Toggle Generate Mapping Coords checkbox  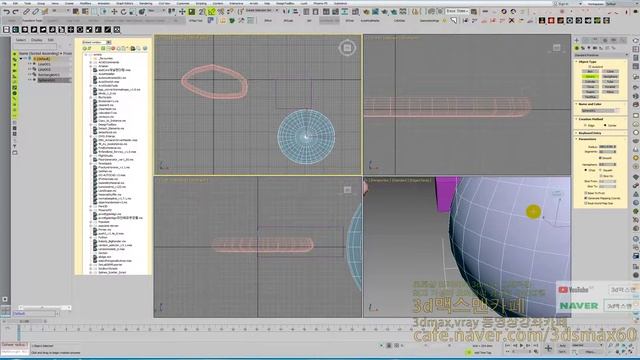coord(585,198)
